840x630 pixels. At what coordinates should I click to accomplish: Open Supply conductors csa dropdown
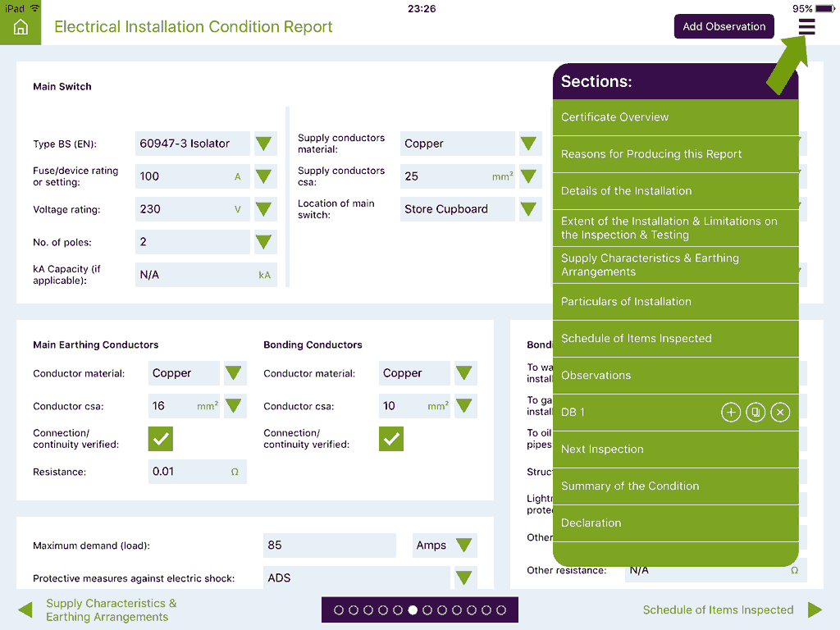click(528, 176)
